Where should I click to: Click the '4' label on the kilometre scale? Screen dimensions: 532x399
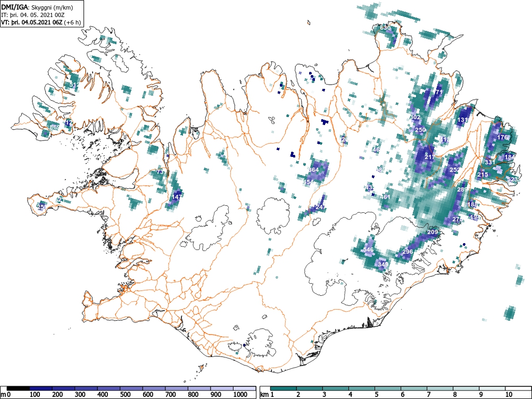click(350, 395)
